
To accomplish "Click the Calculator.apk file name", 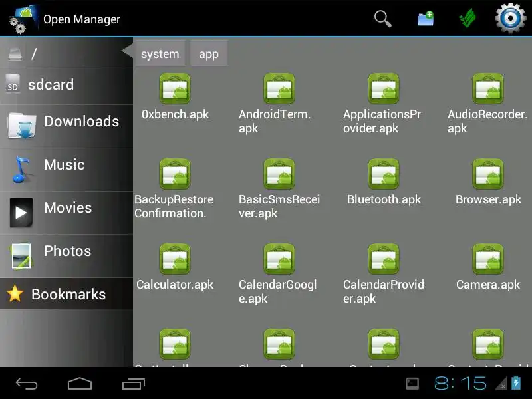I will [175, 285].
